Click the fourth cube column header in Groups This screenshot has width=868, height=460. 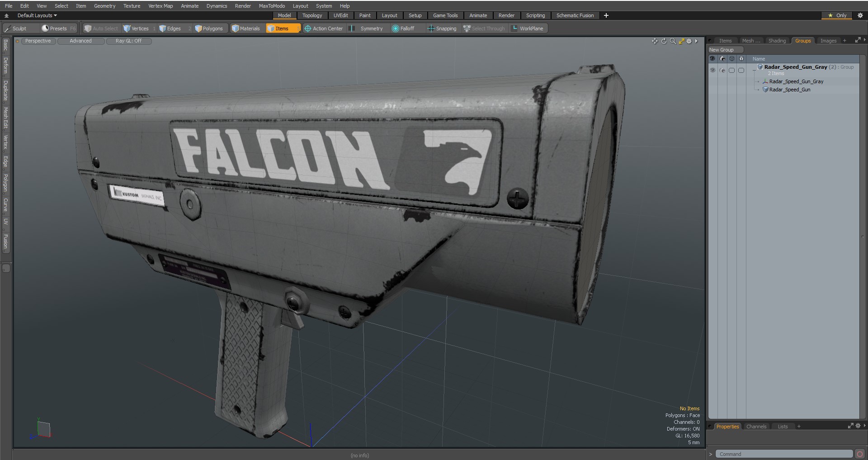coord(741,59)
